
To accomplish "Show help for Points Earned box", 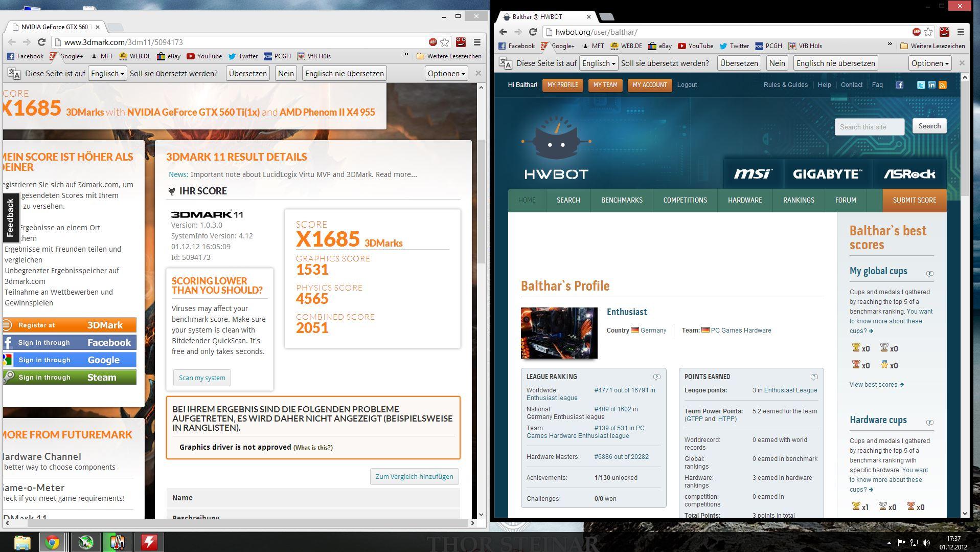I will point(814,377).
